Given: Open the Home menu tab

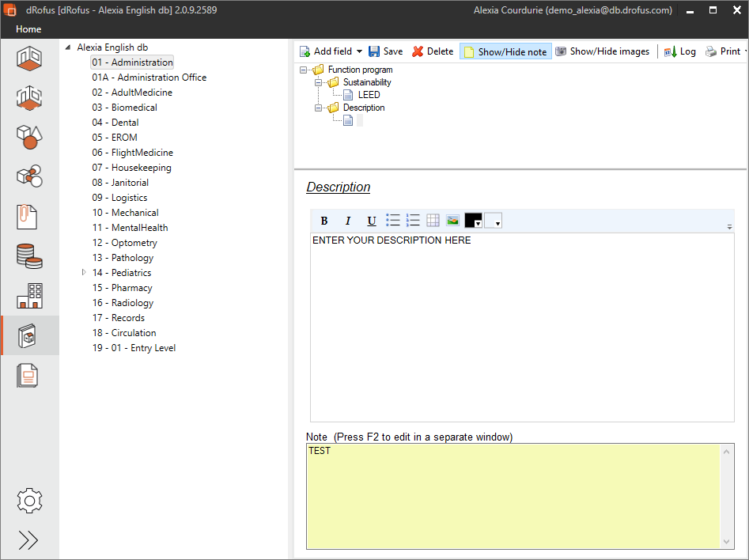Looking at the screenshot, I should (28, 29).
